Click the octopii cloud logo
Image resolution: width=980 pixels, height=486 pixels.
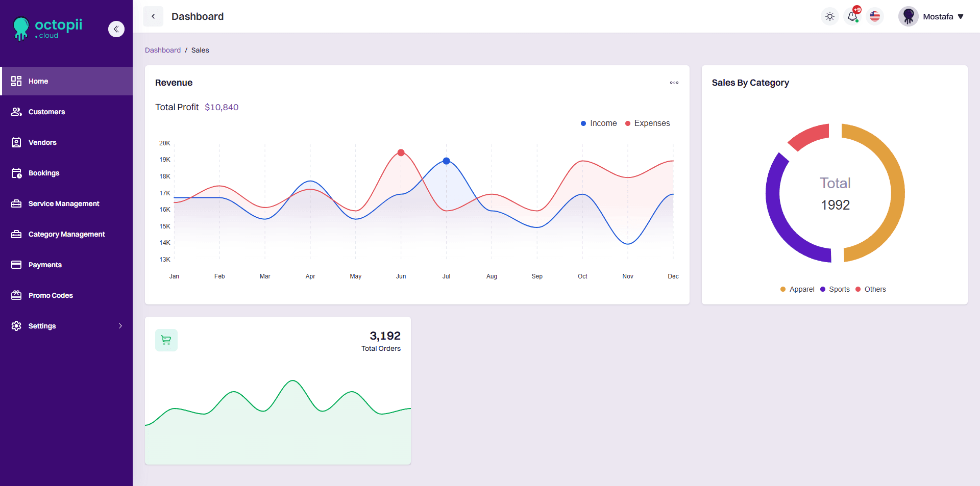48,29
